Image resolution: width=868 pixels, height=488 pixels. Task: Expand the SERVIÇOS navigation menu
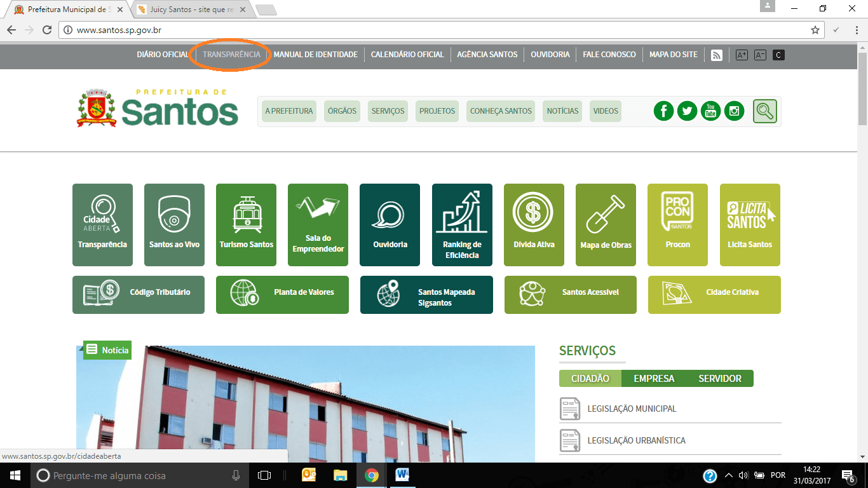tap(388, 111)
